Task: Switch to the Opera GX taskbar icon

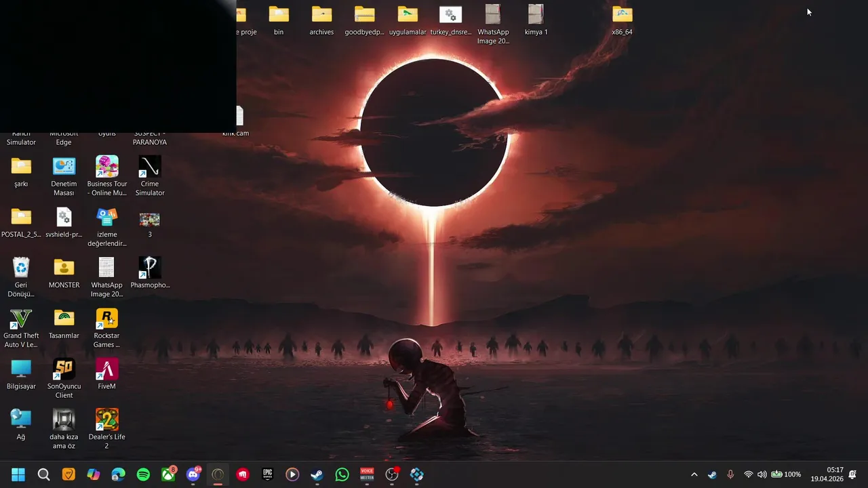Action: point(218,474)
